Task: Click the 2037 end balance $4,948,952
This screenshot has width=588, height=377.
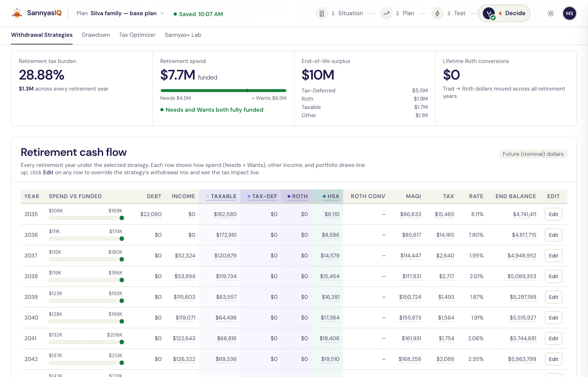Action: tap(522, 256)
